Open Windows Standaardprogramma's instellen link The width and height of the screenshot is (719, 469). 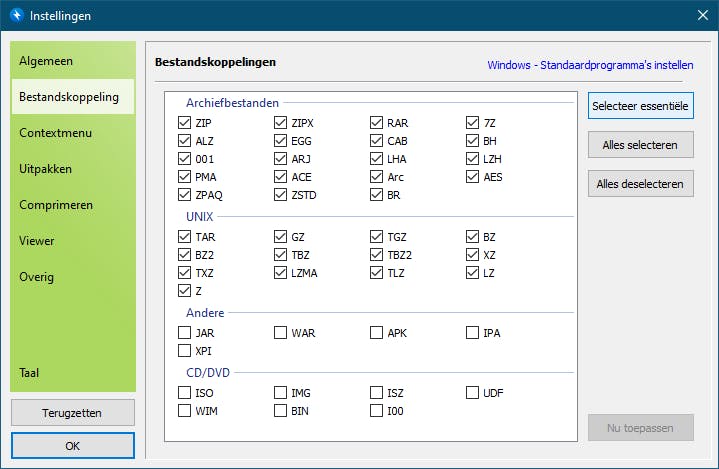pyautogui.click(x=590, y=65)
